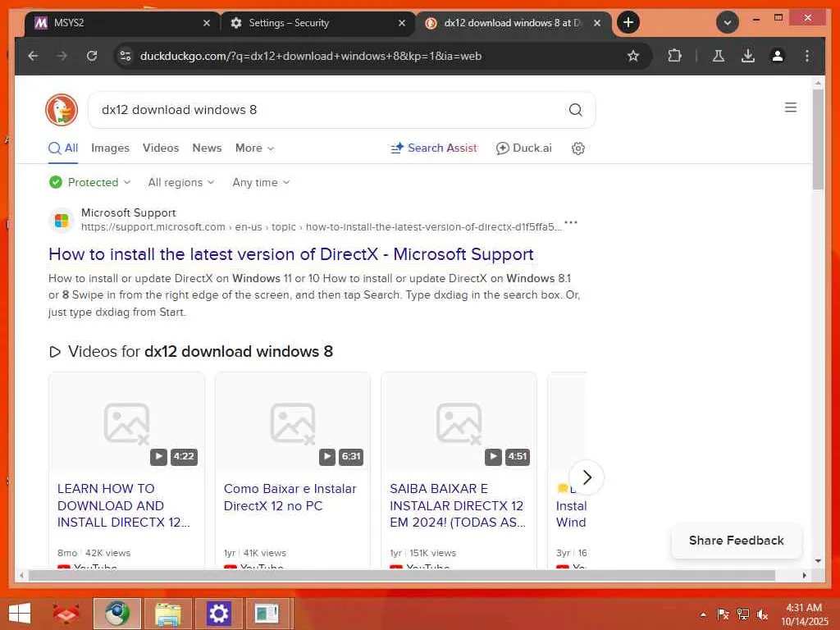
Task: Open the browser three-dot menu
Action: pyautogui.click(x=807, y=56)
